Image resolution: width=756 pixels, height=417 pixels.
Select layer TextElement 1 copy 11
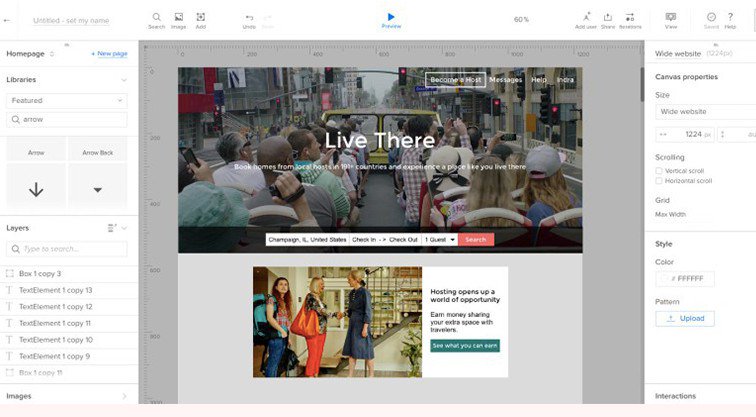coord(69,323)
